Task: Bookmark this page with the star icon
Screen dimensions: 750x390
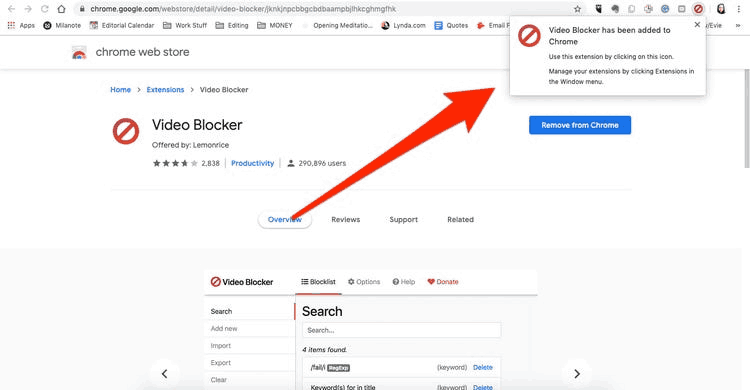Action: pos(577,9)
